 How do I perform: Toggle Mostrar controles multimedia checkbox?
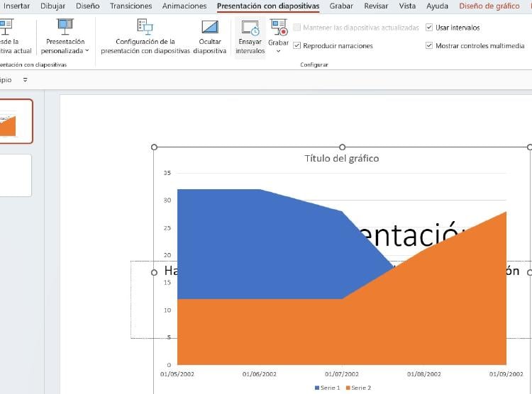(x=430, y=46)
